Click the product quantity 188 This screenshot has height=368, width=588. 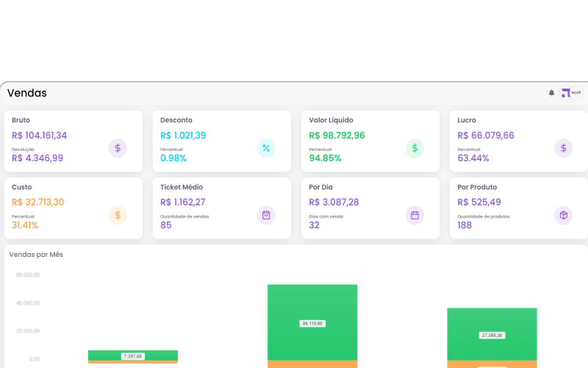click(465, 225)
